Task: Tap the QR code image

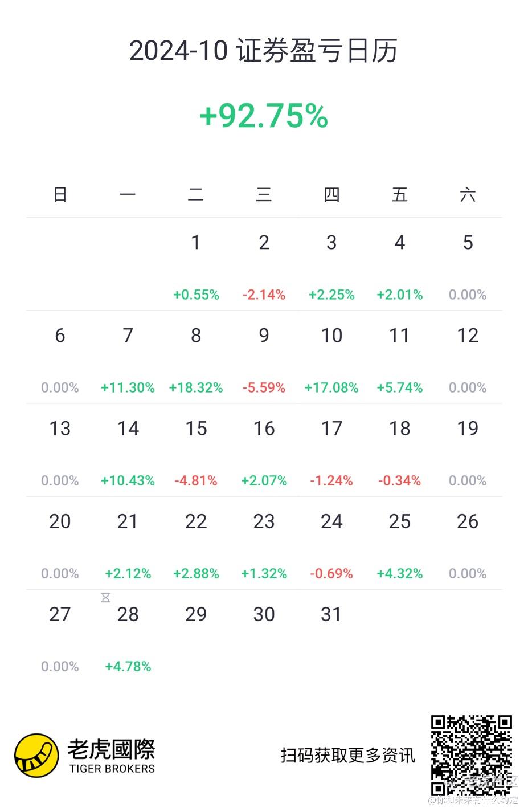Action: click(471, 755)
